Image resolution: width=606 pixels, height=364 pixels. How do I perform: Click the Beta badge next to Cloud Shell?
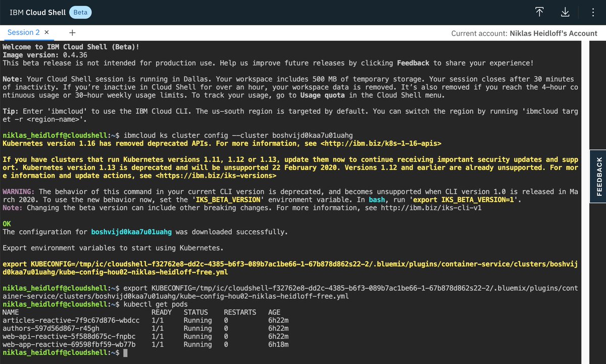pos(80,12)
